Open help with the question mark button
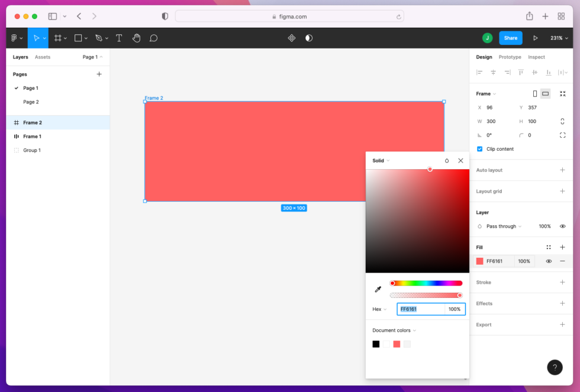The width and height of the screenshot is (580, 392). 555,367
